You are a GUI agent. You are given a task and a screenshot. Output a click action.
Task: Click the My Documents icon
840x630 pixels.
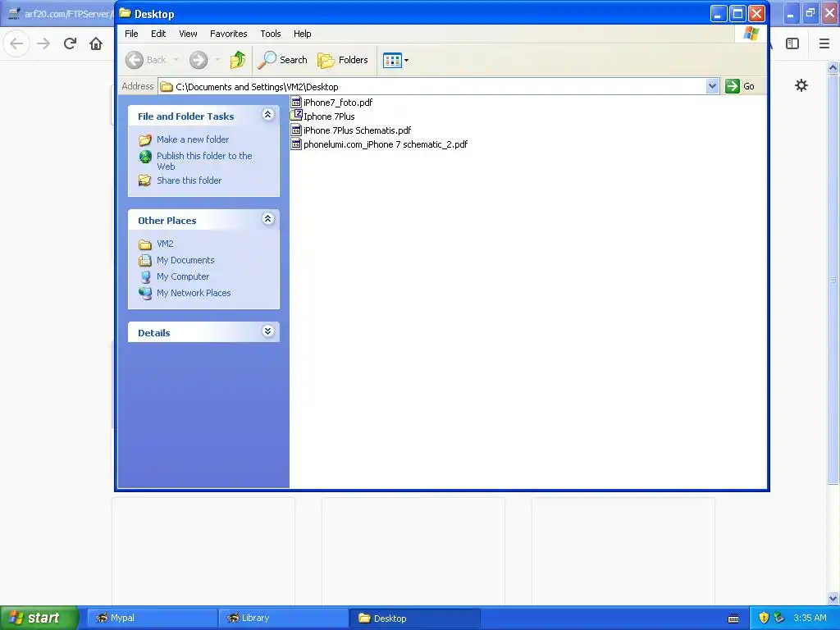click(145, 260)
